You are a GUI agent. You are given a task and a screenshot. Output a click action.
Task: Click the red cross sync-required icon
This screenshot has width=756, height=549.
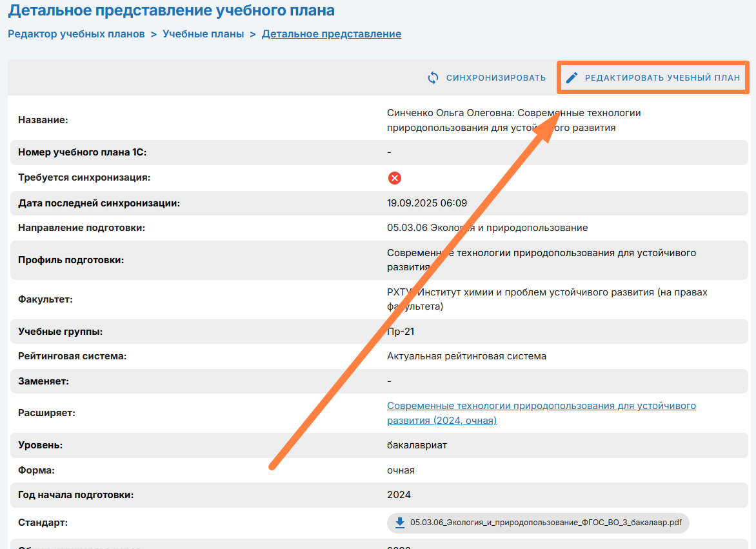pyautogui.click(x=395, y=178)
